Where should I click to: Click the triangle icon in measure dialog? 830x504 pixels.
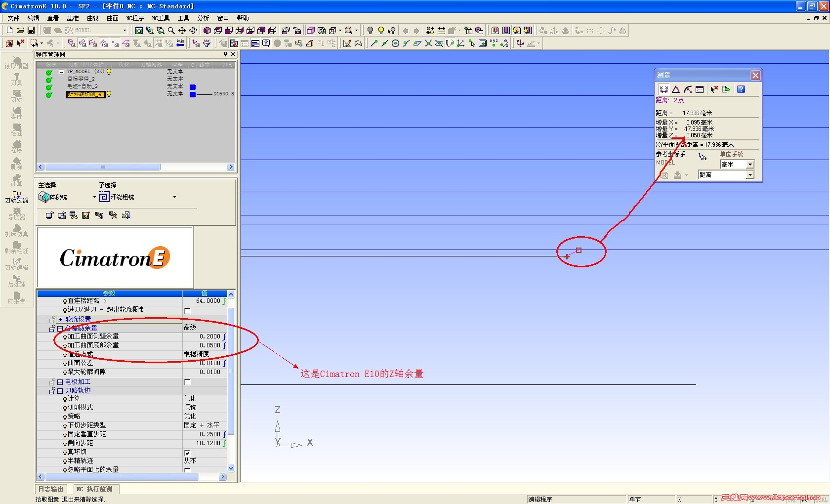[x=676, y=89]
